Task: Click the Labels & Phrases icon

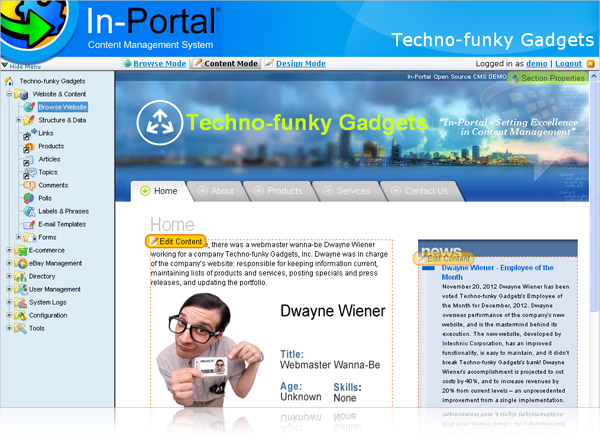Action: coord(29,211)
